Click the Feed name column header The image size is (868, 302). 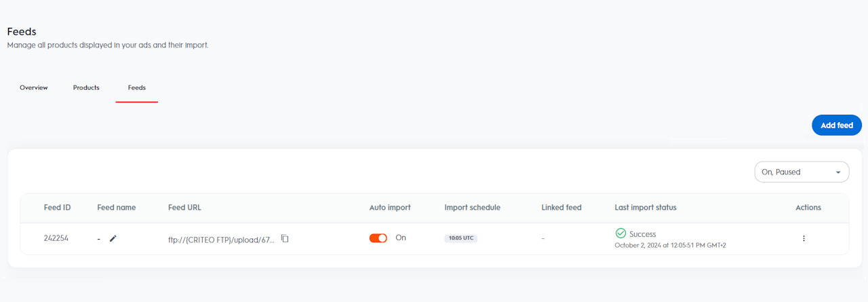click(x=117, y=208)
